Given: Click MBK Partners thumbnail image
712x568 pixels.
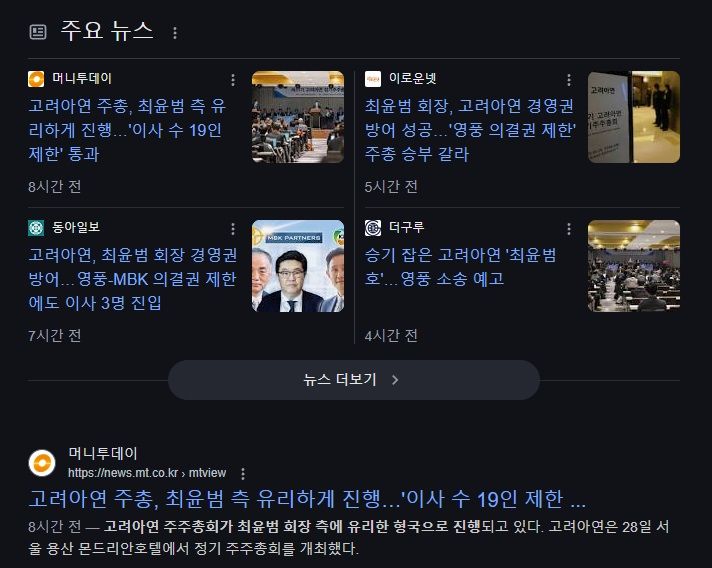Looking at the screenshot, I should 298,266.
